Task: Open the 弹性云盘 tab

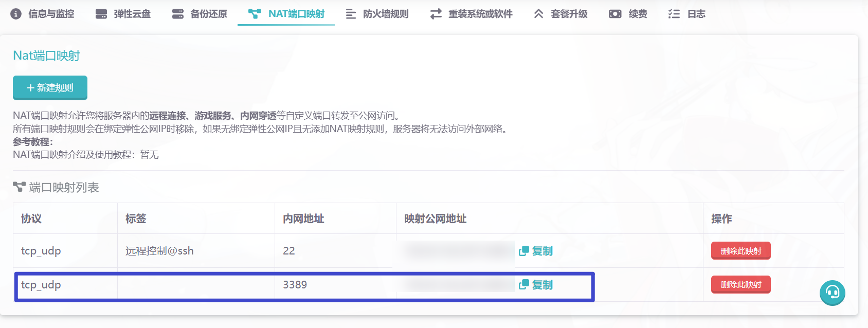Action: [x=132, y=14]
